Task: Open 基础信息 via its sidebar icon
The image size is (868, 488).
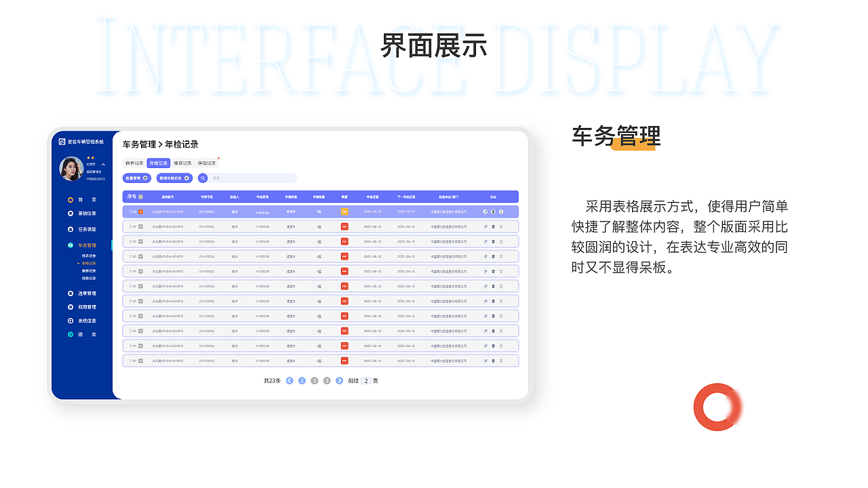Action: click(x=70, y=213)
